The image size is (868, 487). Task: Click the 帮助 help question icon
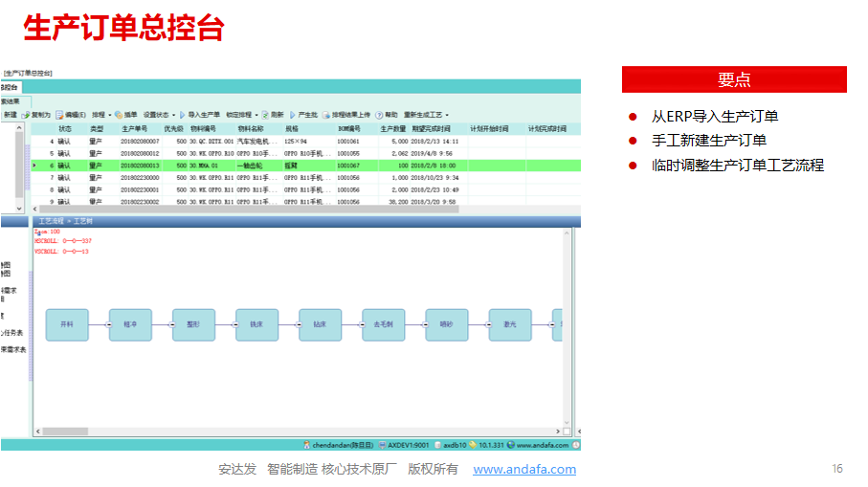(379, 115)
